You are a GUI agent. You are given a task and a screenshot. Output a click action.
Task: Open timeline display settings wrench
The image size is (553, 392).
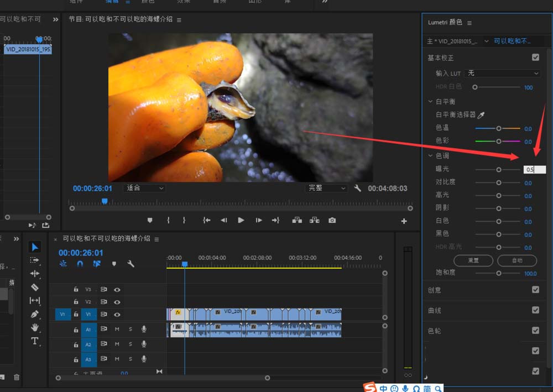click(x=131, y=264)
